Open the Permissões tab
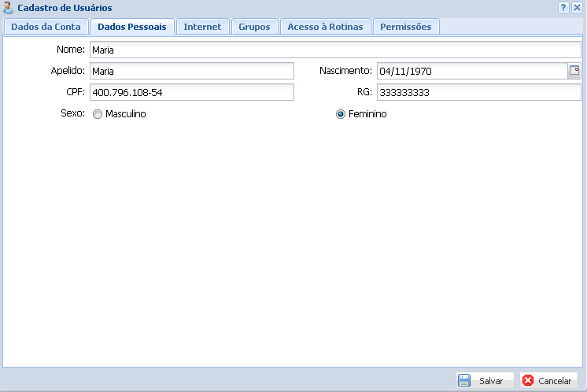This screenshot has height=392, width=587. (405, 27)
